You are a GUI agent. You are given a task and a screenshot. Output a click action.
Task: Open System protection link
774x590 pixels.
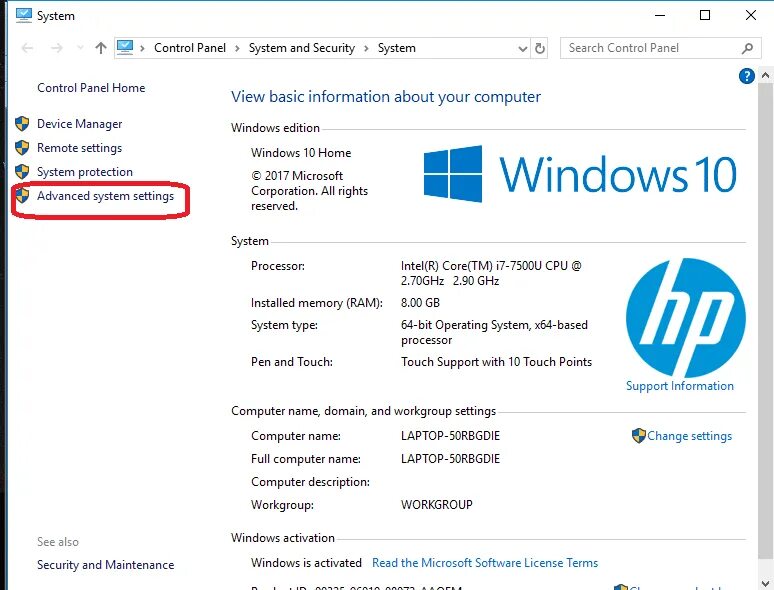tap(85, 172)
